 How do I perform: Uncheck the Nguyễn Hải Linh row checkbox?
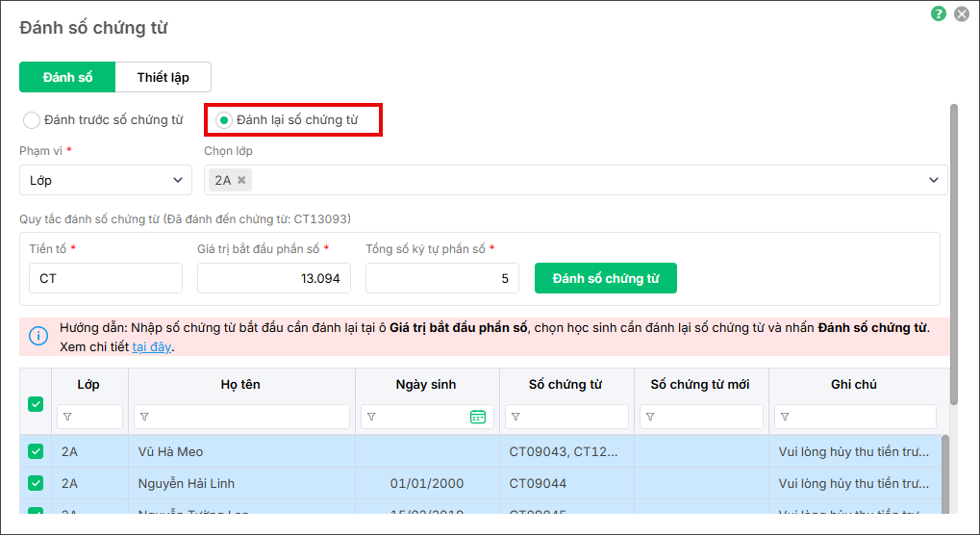(x=36, y=483)
